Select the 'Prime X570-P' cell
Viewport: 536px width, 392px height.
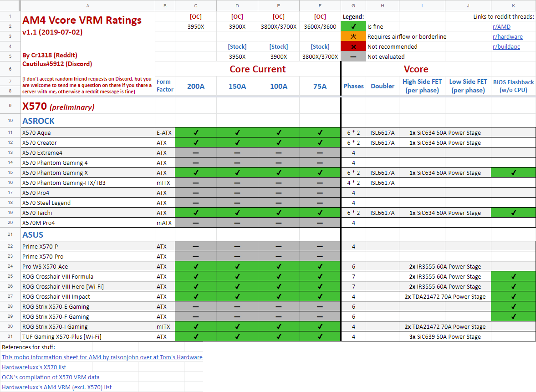point(88,246)
